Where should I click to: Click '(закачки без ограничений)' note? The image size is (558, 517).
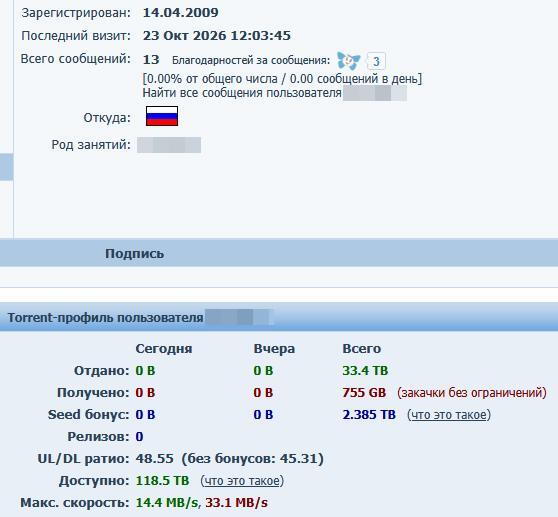pos(472,393)
